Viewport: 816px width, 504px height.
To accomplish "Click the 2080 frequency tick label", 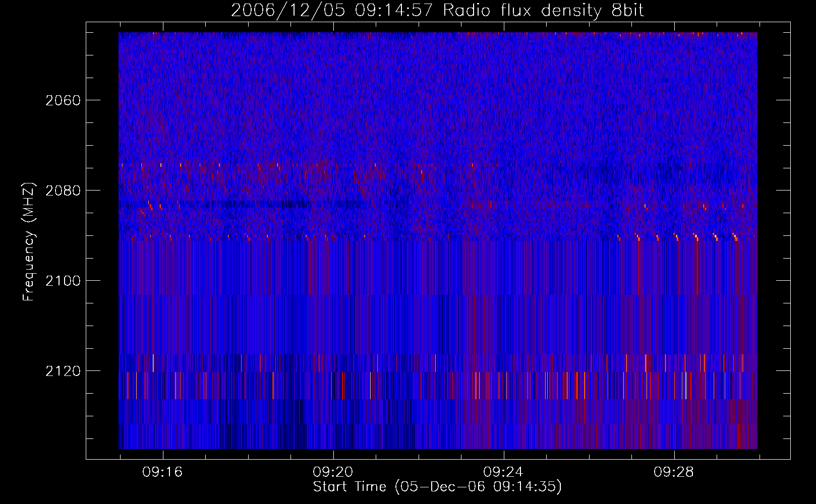I will [63, 191].
